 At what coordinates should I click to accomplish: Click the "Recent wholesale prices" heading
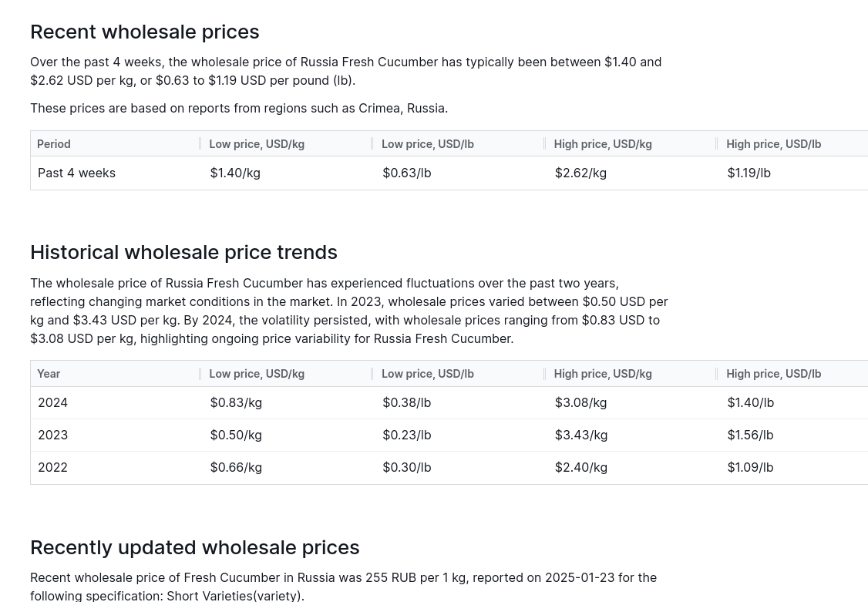click(144, 32)
